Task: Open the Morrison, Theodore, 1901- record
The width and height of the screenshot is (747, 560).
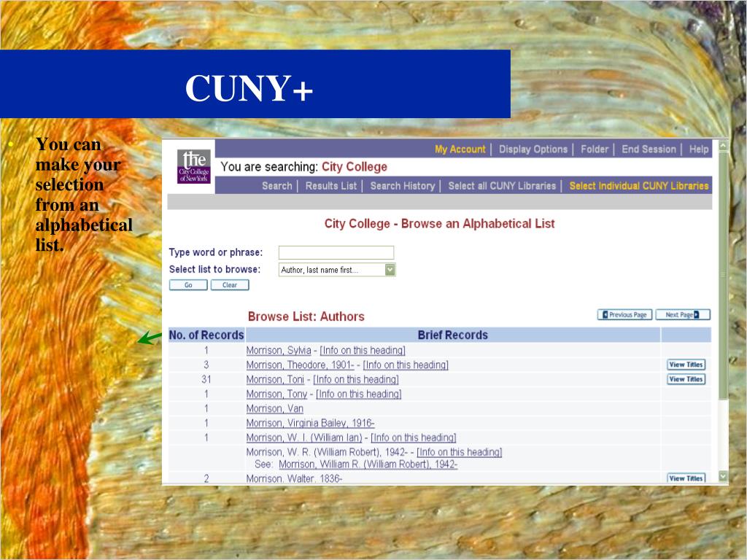Action: click(x=300, y=365)
